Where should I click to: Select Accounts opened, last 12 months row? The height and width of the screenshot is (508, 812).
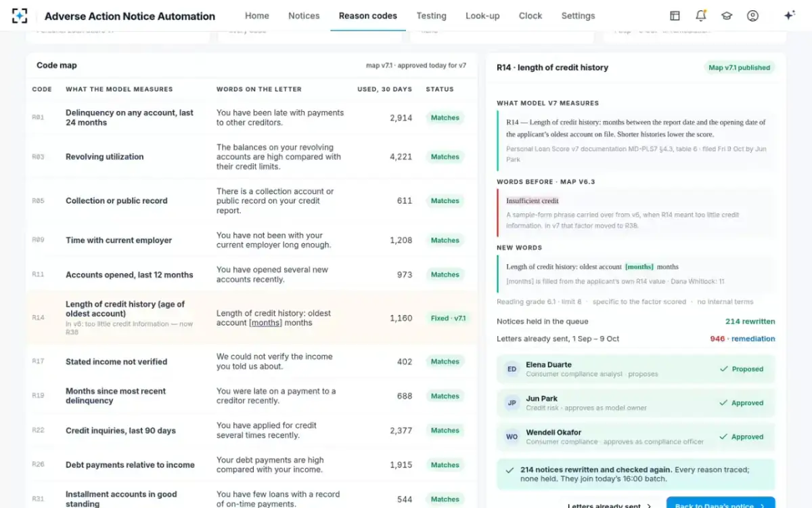pos(252,274)
